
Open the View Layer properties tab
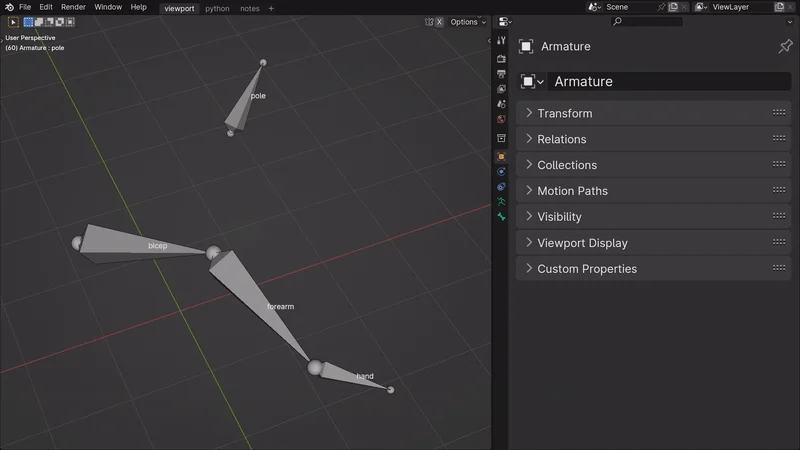(501, 89)
